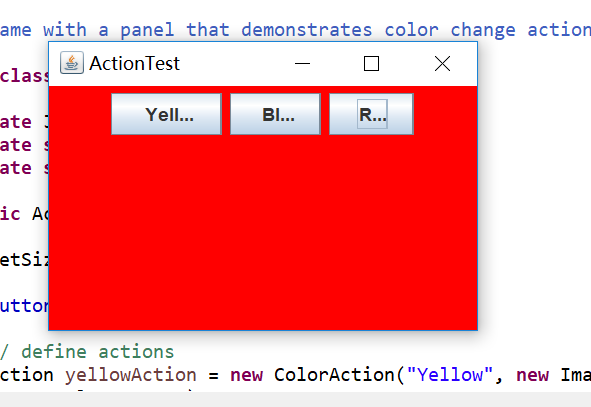Place cursor on yellowAction variable in code

[x=130, y=375]
